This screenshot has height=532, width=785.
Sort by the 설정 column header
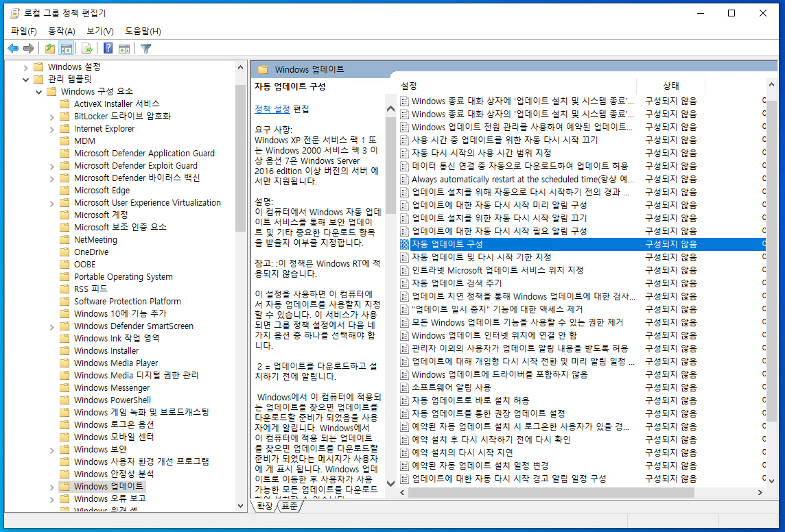[x=517, y=86]
